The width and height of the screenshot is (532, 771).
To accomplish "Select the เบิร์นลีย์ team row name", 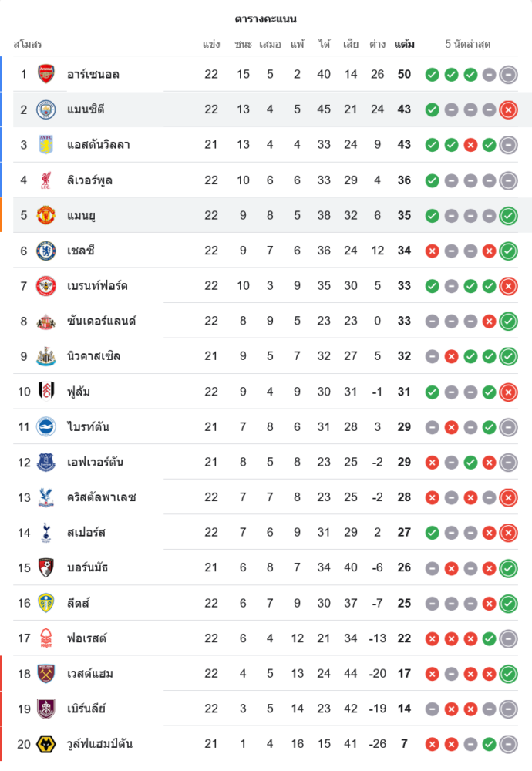I will pyautogui.click(x=86, y=709).
